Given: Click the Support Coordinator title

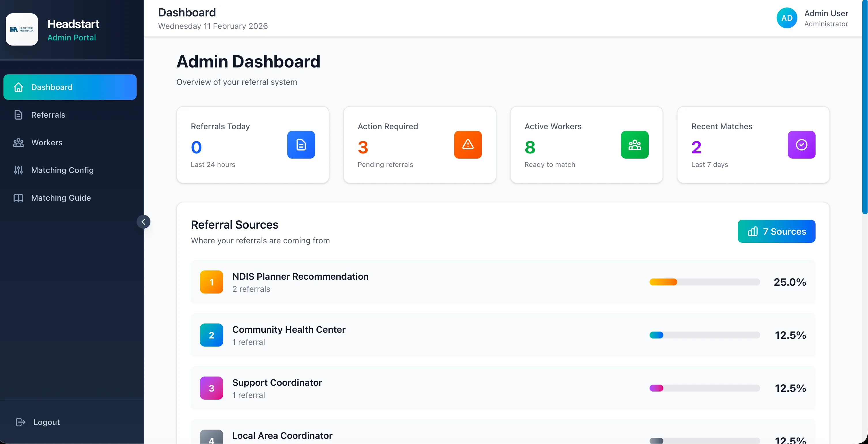Looking at the screenshot, I should pos(277,382).
